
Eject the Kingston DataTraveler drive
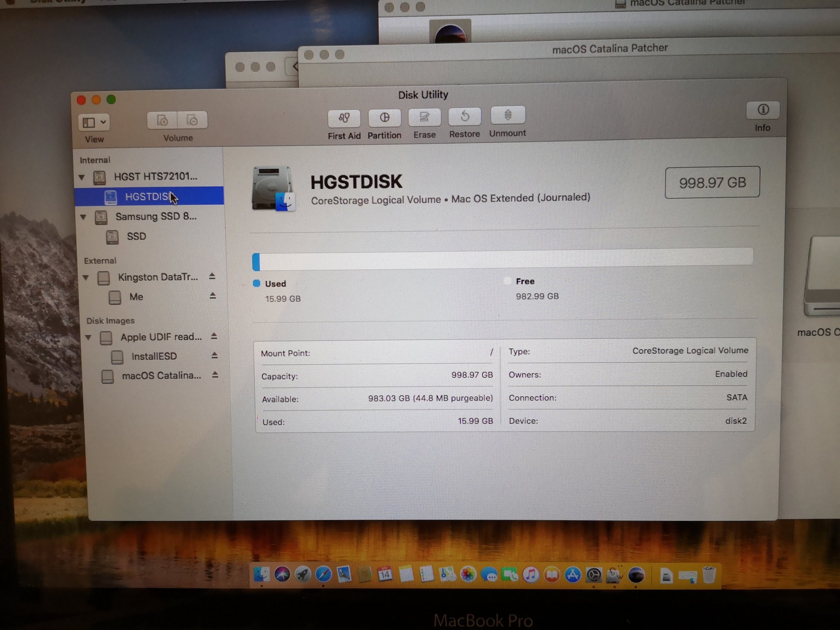point(212,276)
